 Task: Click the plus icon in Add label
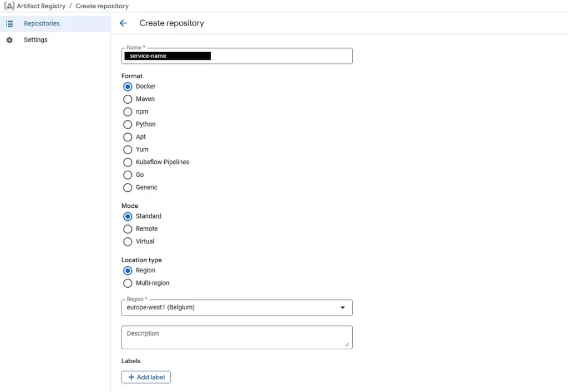(x=131, y=377)
